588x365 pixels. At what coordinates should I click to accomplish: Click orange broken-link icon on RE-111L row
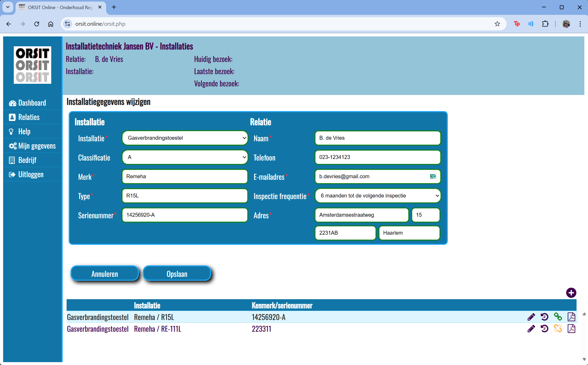click(x=558, y=329)
